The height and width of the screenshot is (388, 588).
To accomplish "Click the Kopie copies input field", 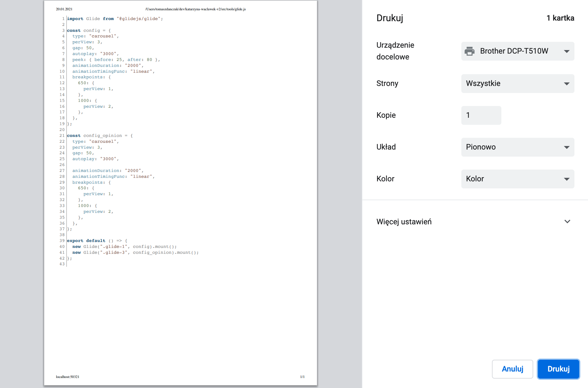I will pos(481,115).
